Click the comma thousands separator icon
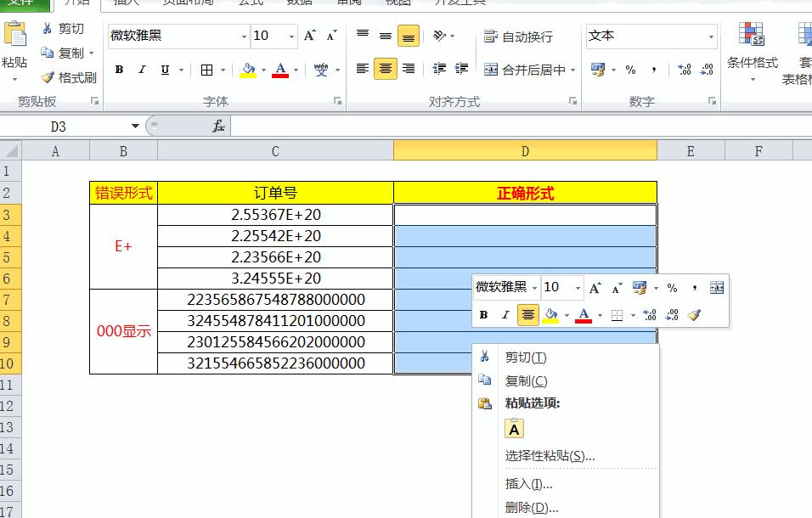The image size is (812, 518). [x=654, y=70]
